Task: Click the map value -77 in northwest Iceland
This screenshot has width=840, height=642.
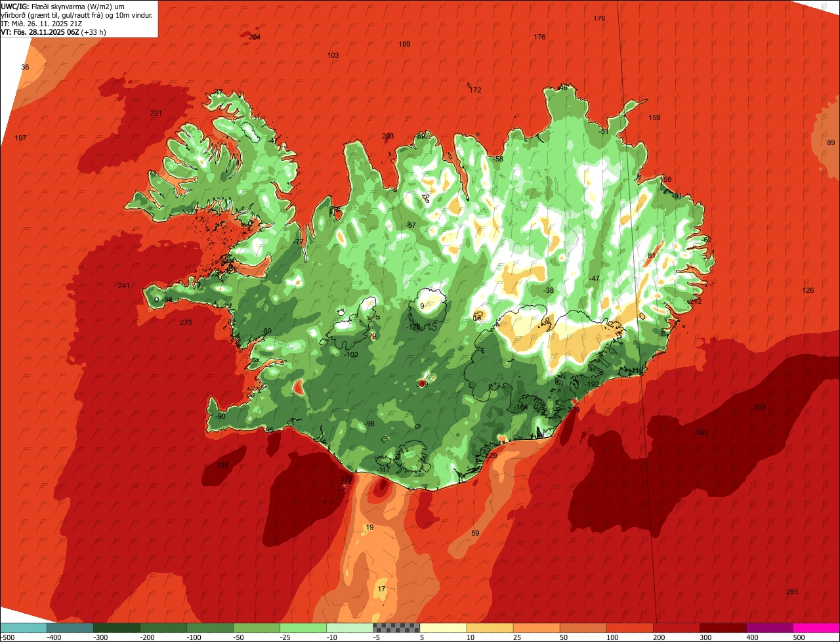Action: pos(298,242)
